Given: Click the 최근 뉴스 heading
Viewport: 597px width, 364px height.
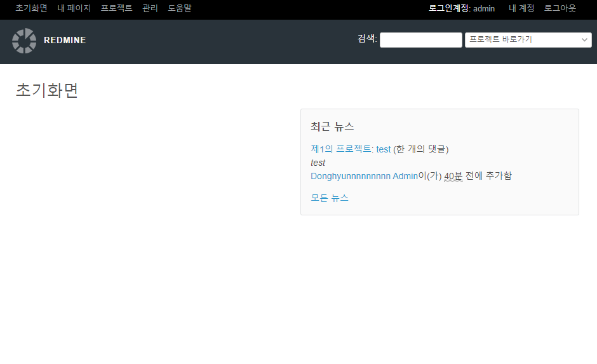Looking at the screenshot, I should (x=332, y=126).
